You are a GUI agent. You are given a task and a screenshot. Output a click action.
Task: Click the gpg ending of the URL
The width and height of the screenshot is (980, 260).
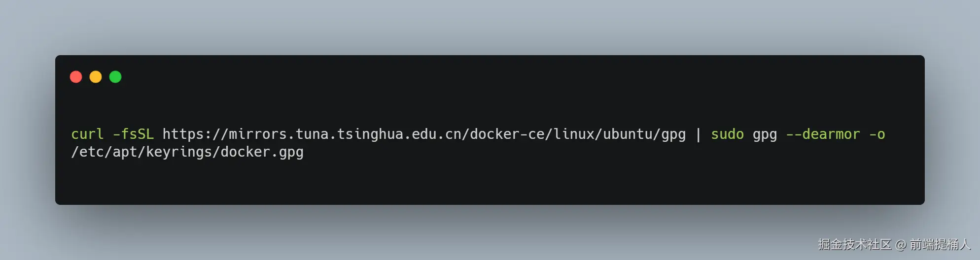[673, 135]
